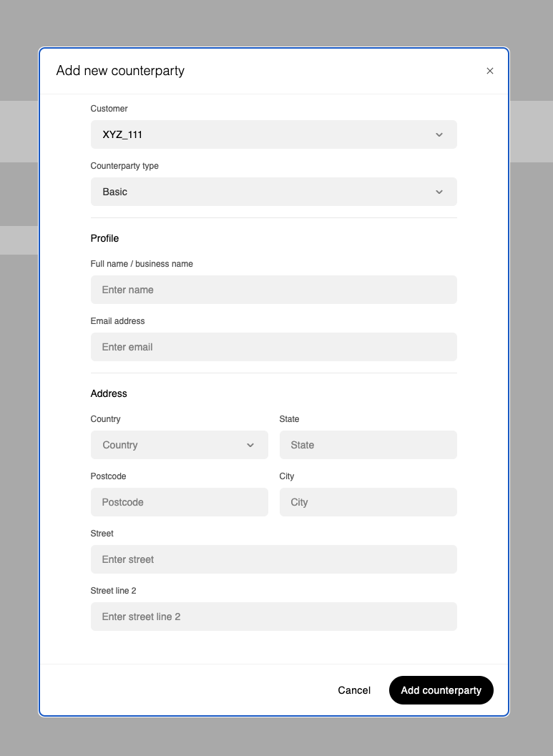This screenshot has height=756, width=553.
Task: Click the chevron arrow in Customer dropdown
Action: (439, 134)
